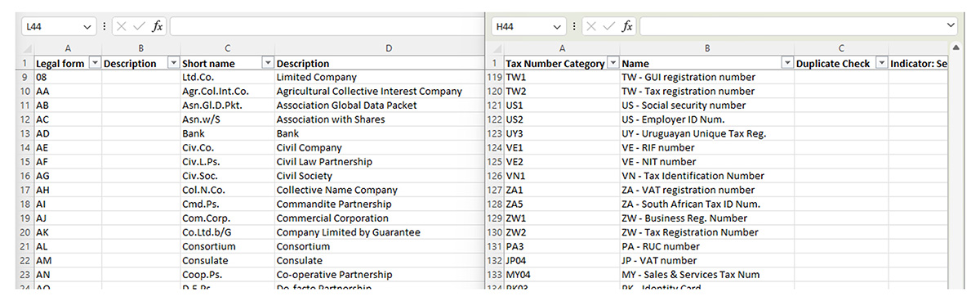
Task: Open Legal form column filter dropdown
Action: click(94, 63)
